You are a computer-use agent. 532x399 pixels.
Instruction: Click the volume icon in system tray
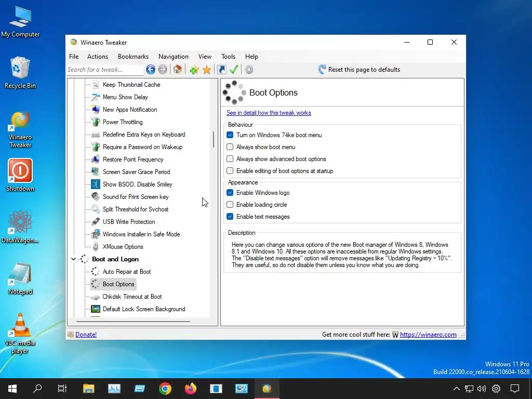point(482,389)
